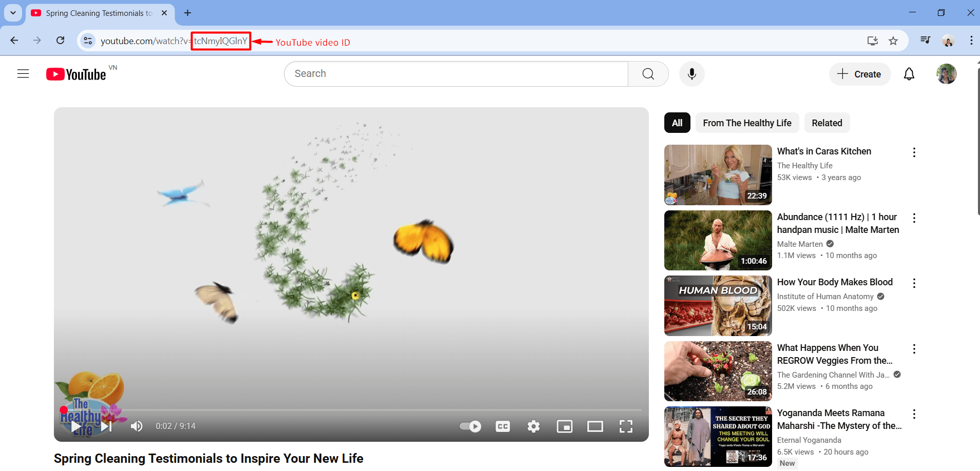Open player settings gear

click(x=533, y=426)
